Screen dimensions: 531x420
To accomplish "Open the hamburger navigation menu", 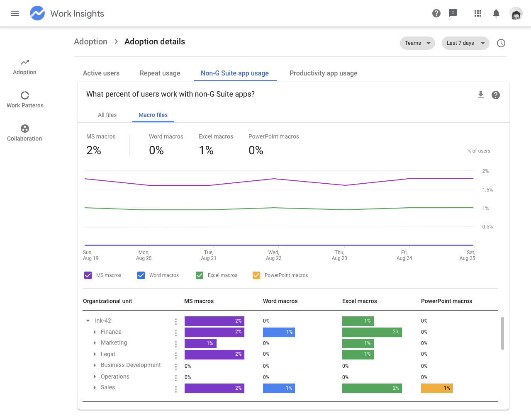I will (x=15, y=13).
